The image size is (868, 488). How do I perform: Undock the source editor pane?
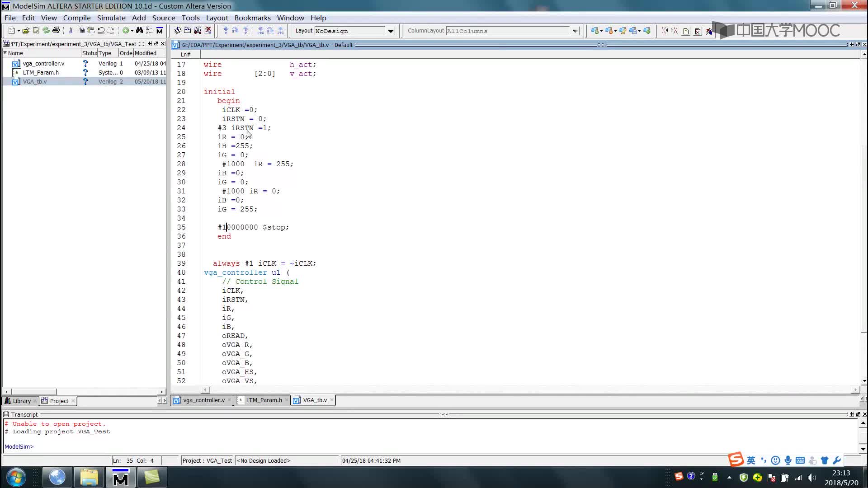point(858,45)
